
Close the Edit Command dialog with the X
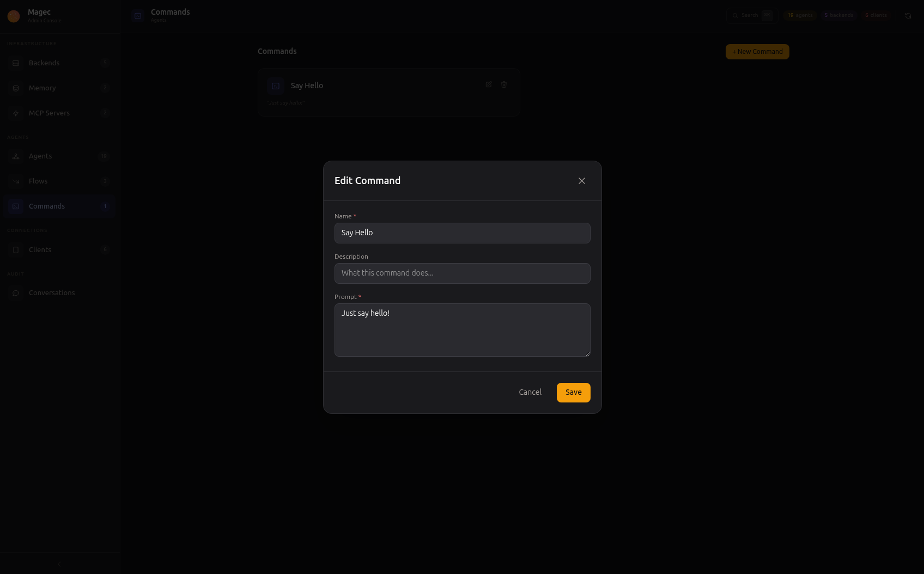click(581, 180)
